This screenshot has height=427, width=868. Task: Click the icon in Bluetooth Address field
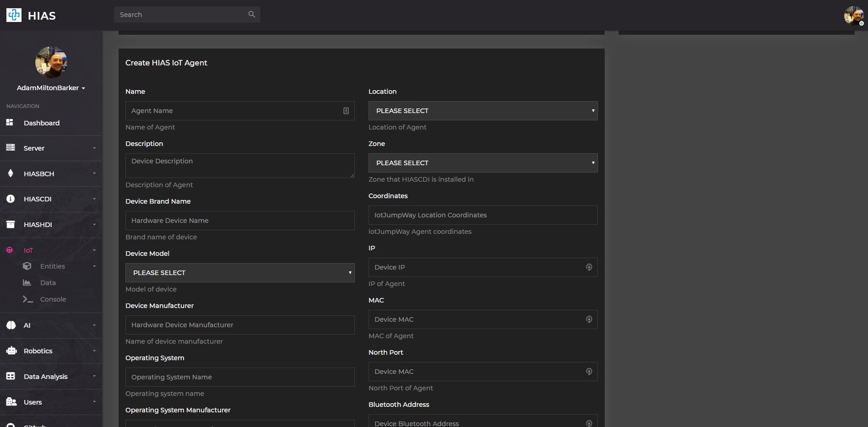point(589,423)
